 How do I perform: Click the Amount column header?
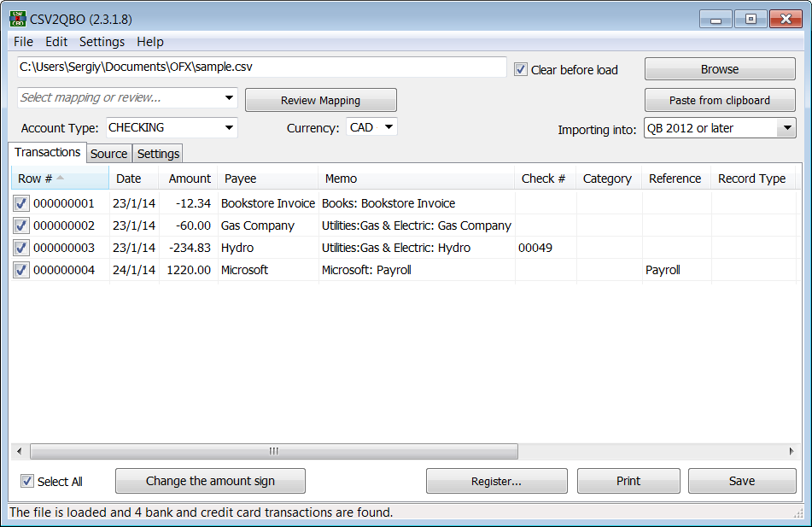click(x=189, y=179)
